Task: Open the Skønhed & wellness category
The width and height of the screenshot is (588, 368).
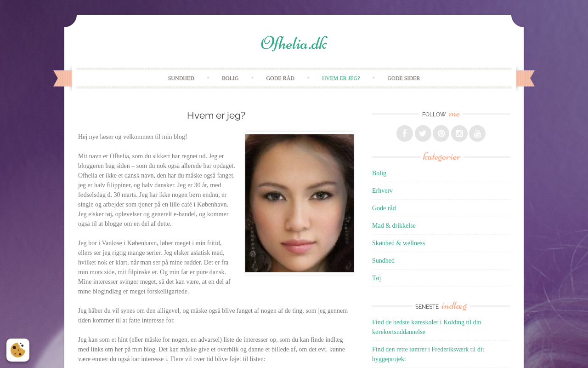Action: coord(398,243)
